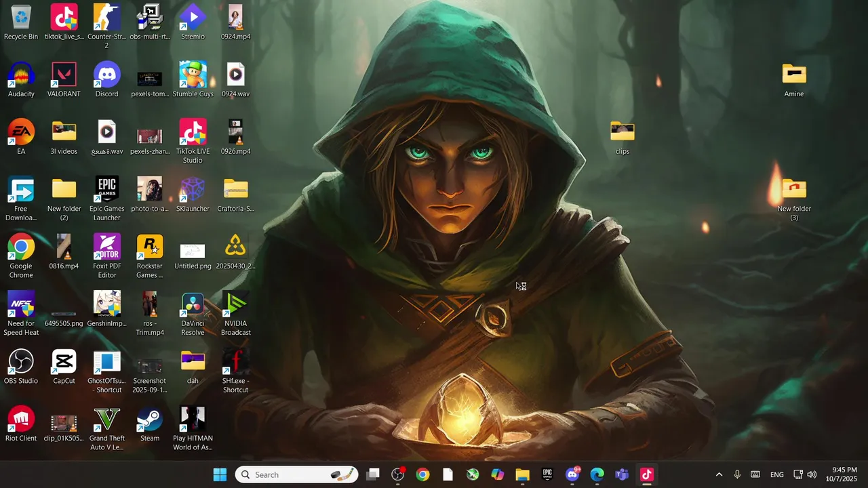The height and width of the screenshot is (488, 868).
Task: Select the Amine folder on desktop
Action: tap(794, 80)
